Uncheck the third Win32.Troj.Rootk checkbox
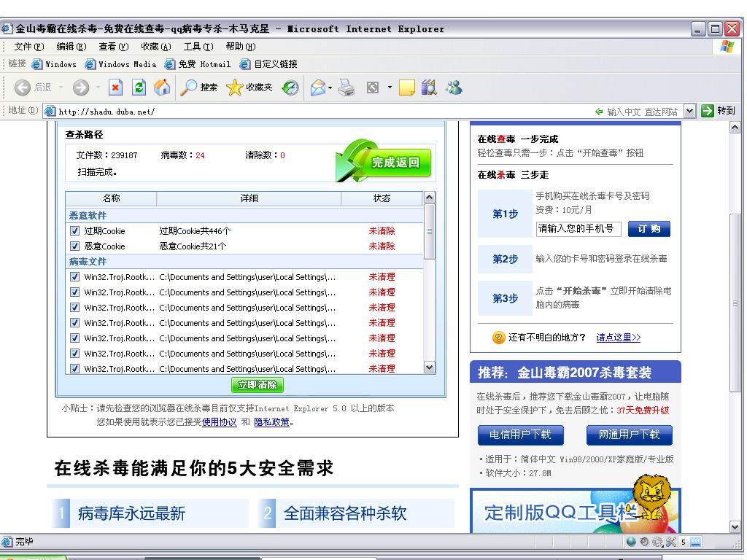 [x=74, y=307]
